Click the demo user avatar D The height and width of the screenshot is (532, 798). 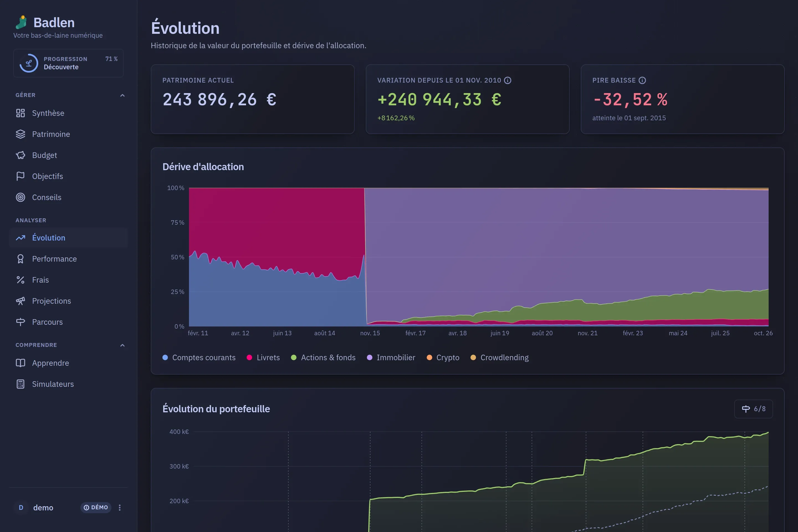point(21,508)
